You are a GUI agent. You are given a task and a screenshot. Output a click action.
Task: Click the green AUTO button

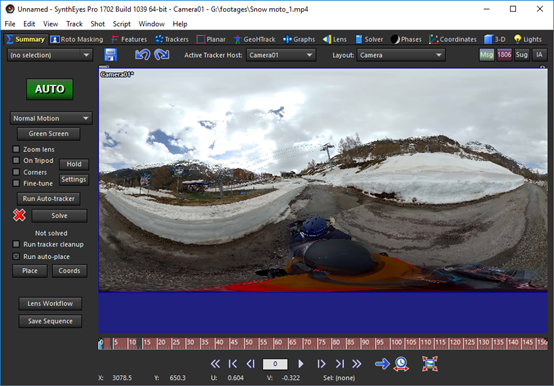(50, 89)
